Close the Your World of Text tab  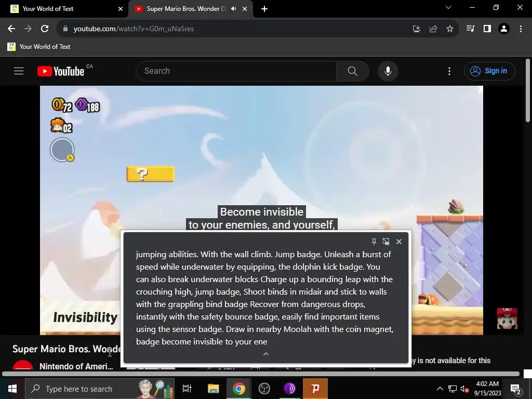click(121, 9)
